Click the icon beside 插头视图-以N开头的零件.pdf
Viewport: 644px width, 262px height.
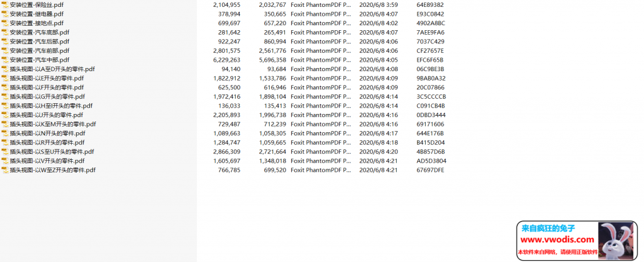pos(5,134)
